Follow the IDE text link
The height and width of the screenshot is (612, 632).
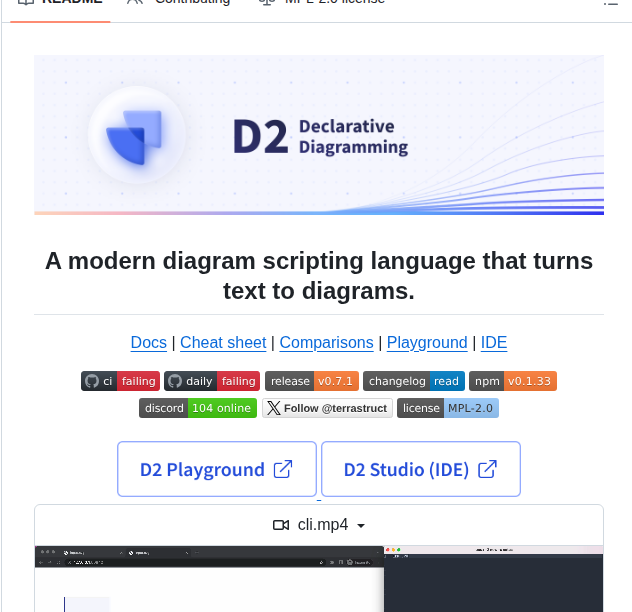coord(494,342)
